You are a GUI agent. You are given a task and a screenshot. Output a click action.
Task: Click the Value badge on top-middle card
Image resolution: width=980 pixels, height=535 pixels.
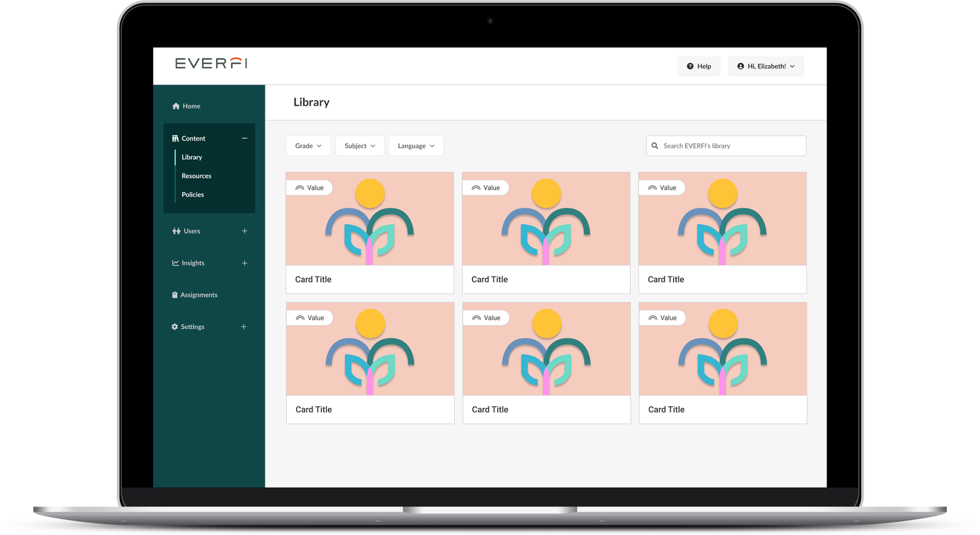point(486,188)
